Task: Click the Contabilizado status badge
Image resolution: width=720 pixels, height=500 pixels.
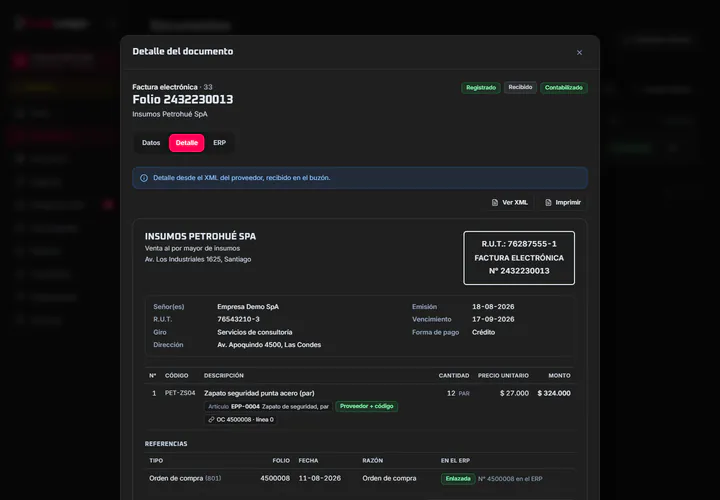Action: (563, 88)
